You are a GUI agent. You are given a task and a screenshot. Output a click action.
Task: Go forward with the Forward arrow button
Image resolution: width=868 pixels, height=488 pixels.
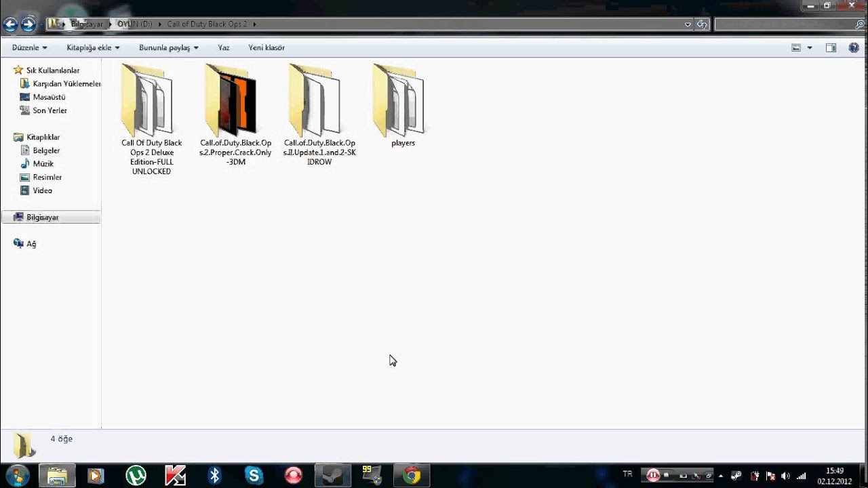28,25
